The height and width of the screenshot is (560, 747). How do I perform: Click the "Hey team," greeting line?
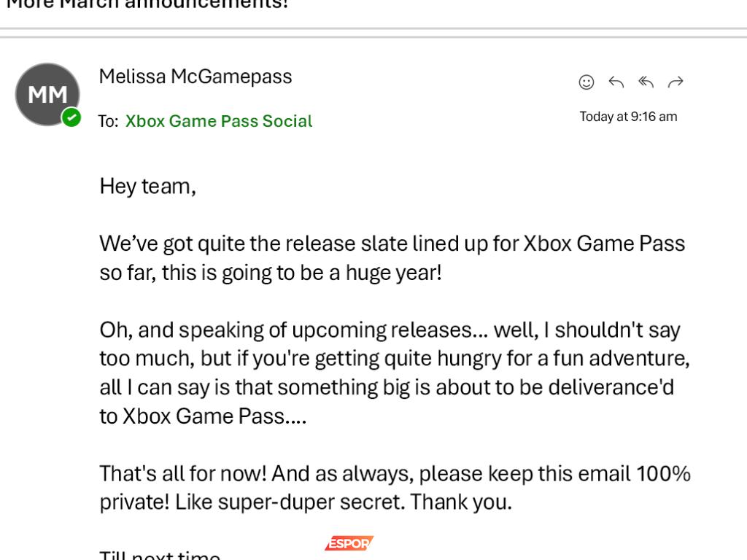pos(148,187)
